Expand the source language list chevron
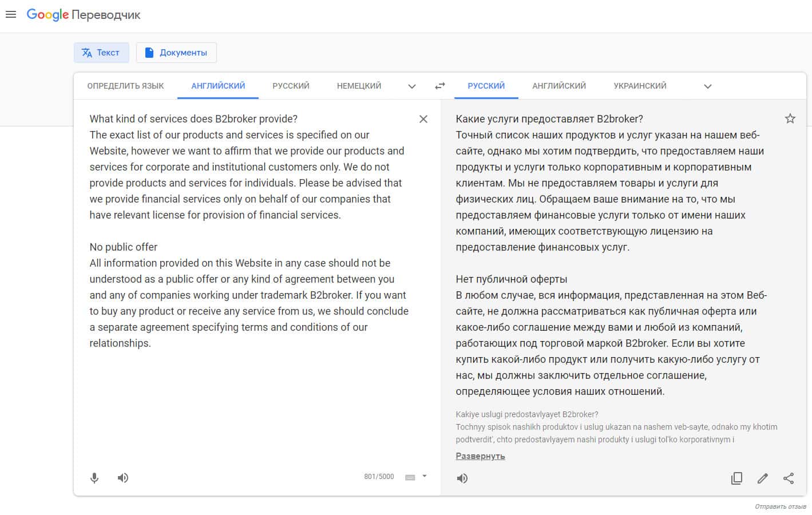The height and width of the screenshot is (515, 812). click(x=411, y=86)
